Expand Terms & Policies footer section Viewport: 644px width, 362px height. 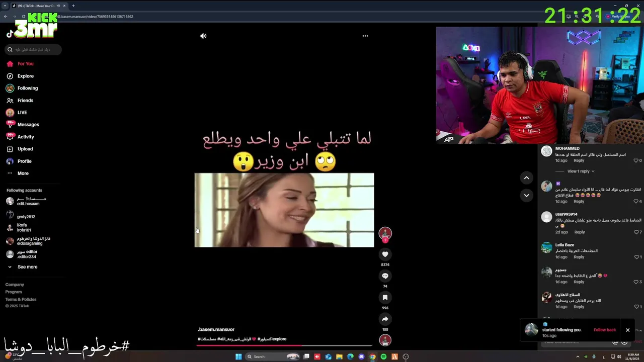21,300
